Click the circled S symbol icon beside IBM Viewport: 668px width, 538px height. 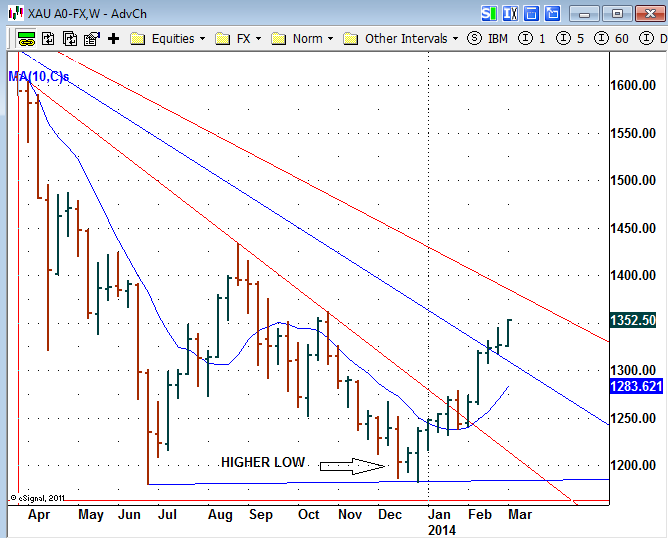click(x=474, y=38)
